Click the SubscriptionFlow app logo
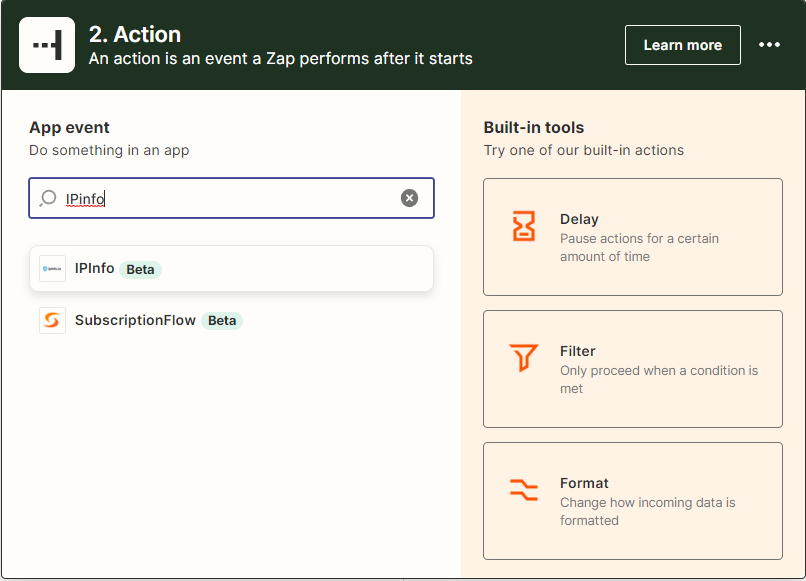The image size is (806, 581). click(52, 321)
